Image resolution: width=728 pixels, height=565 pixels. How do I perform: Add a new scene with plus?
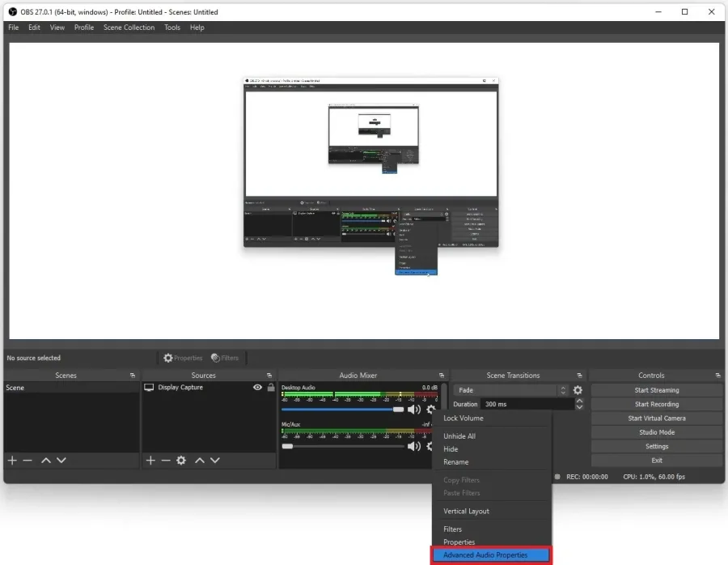pos(12,460)
